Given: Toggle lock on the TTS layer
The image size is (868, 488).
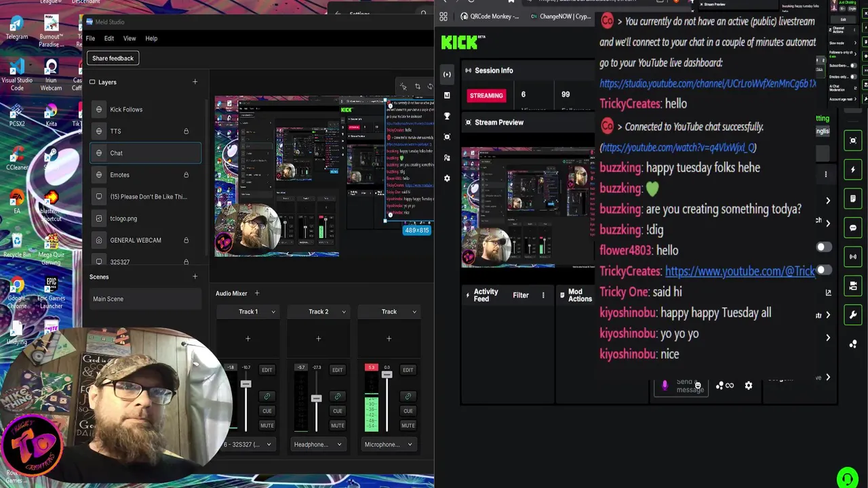Looking at the screenshot, I should pyautogui.click(x=186, y=131).
